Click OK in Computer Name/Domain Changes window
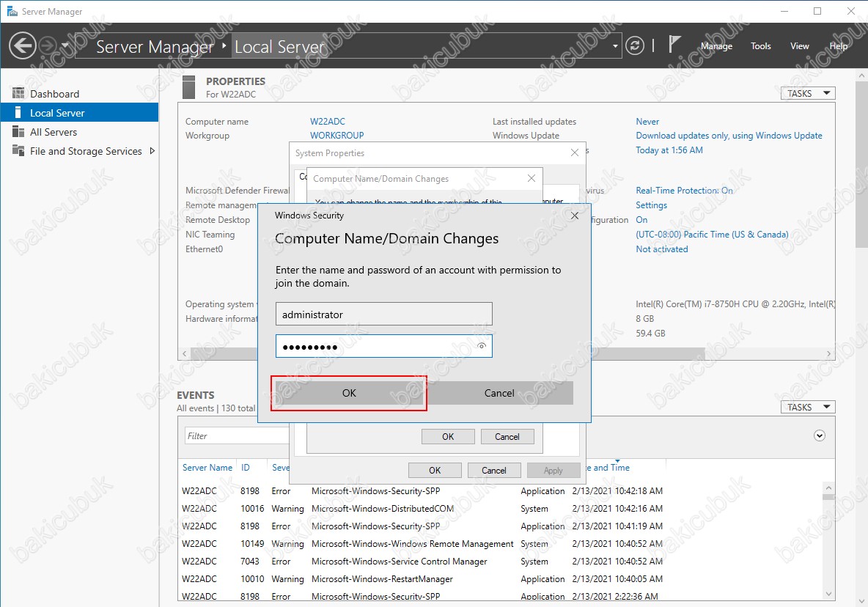This screenshot has height=607, width=868. [448, 437]
